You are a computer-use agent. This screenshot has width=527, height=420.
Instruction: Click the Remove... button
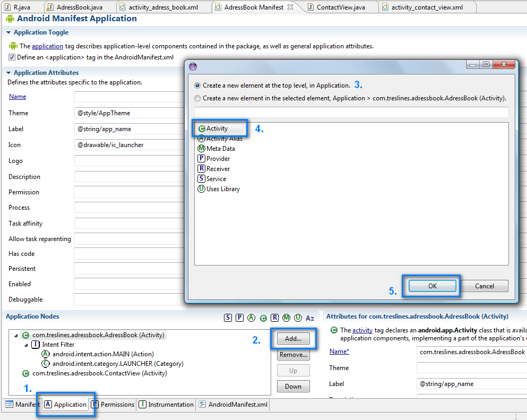tap(293, 355)
